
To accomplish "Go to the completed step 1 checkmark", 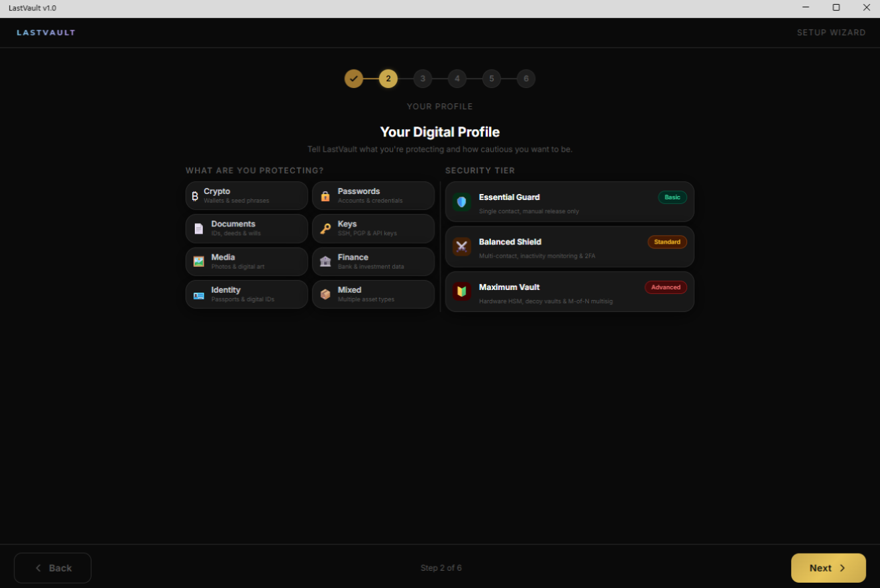I will point(354,79).
